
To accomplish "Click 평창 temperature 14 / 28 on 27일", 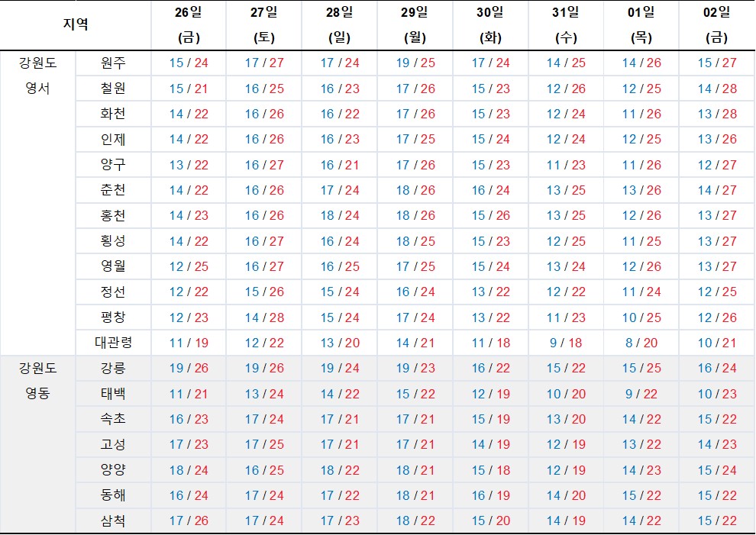I will 263,317.
